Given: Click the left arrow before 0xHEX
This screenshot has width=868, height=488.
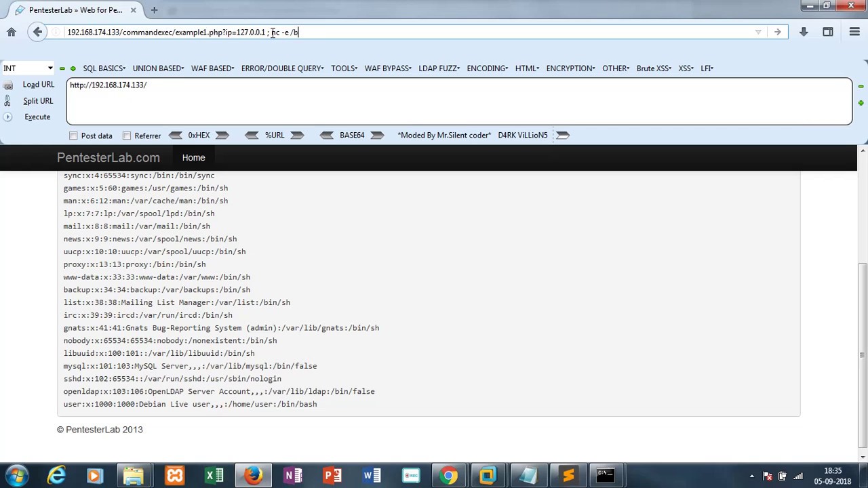Looking at the screenshot, I should tap(175, 135).
